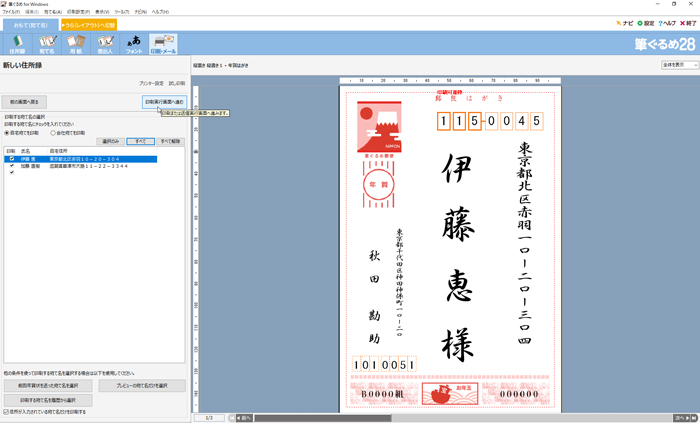700x423 pixels.
Task: Select the 用紙 paper icon
Action: [x=75, y=43]
